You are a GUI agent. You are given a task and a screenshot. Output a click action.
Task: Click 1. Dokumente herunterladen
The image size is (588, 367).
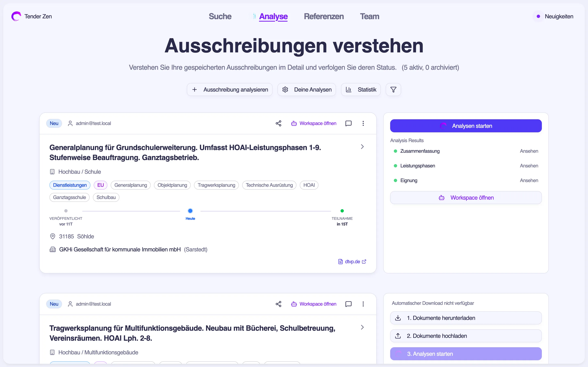pos(465,318)
